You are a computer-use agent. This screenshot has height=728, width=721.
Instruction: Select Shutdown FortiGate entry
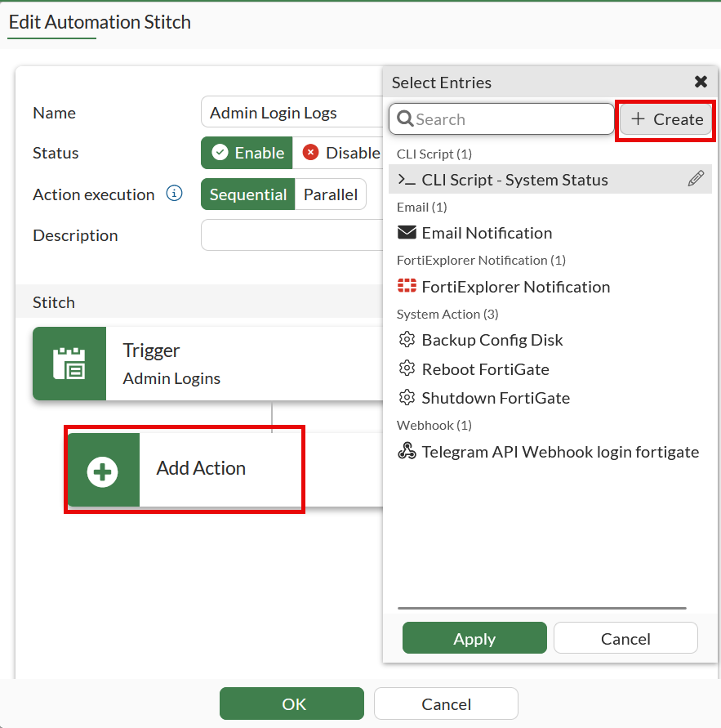tap(496, 398)
